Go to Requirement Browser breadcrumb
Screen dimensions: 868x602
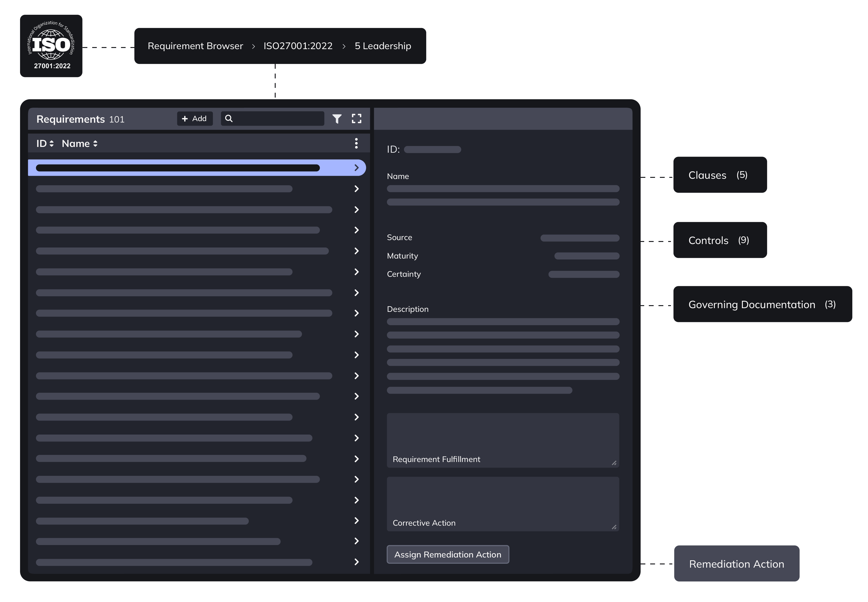pyautogui.click(x=195, y=46)
